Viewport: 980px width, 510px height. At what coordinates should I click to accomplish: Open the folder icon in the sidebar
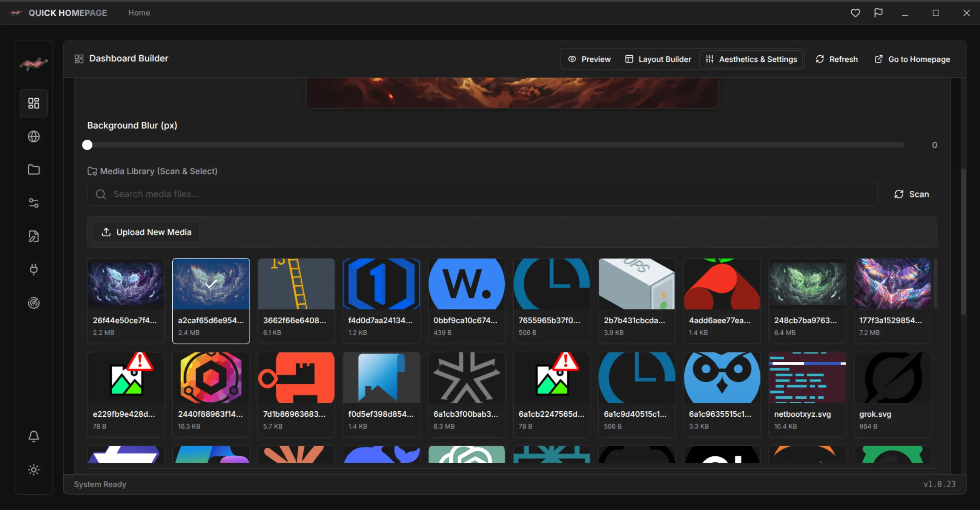34,169
